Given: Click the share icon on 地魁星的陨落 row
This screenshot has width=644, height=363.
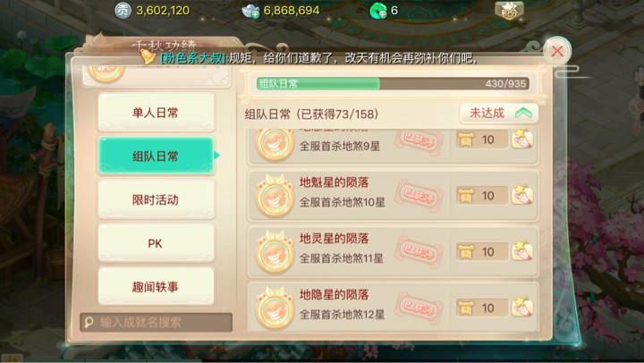Looking at the screenshot, I should (x=522, y=195).
